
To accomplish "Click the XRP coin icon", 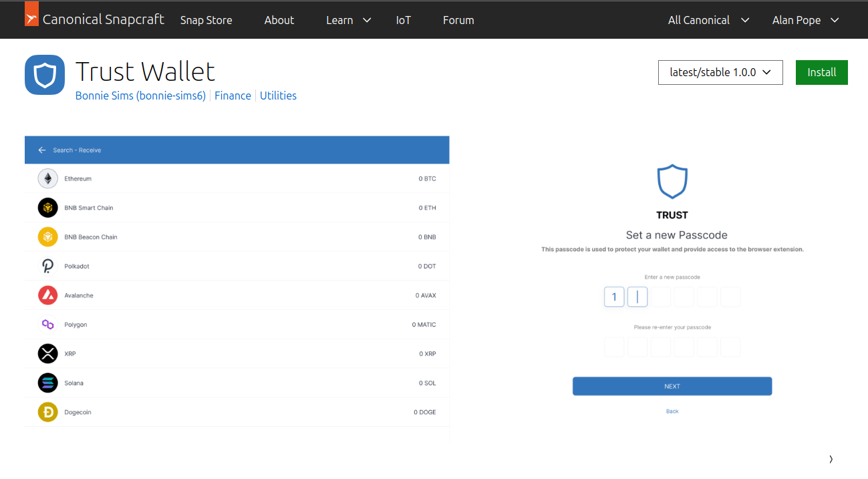I will click(47, 353).
